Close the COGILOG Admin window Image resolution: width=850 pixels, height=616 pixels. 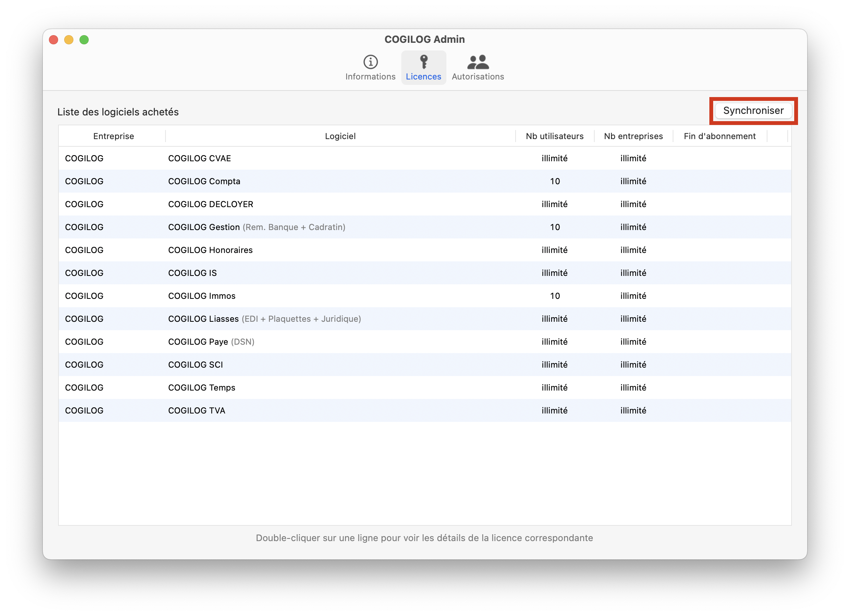[x=54, y=40]
